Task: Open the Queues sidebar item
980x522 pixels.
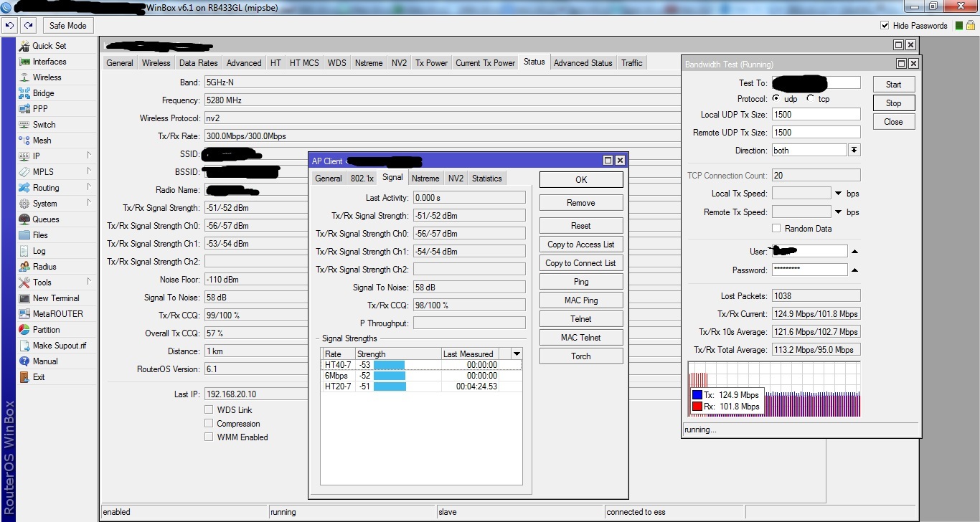Action: [x=46, y=219]
